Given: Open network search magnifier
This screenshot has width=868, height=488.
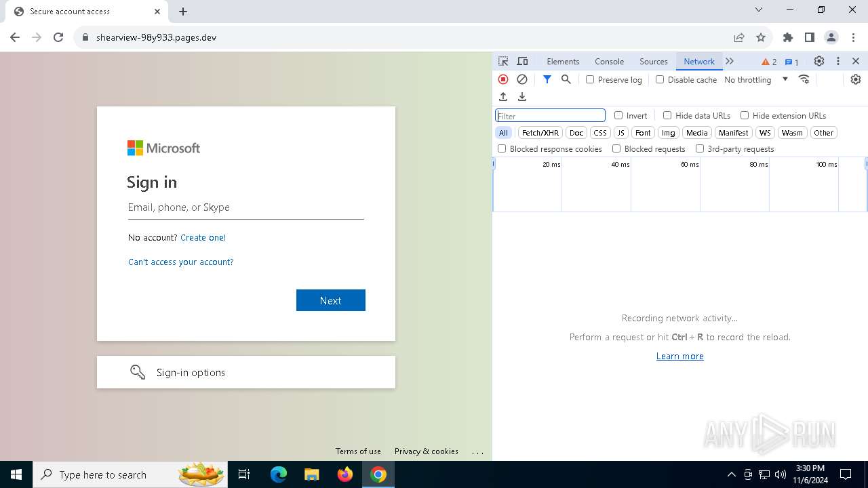Looking at the screenshot, I should click(x=566, y=79).
